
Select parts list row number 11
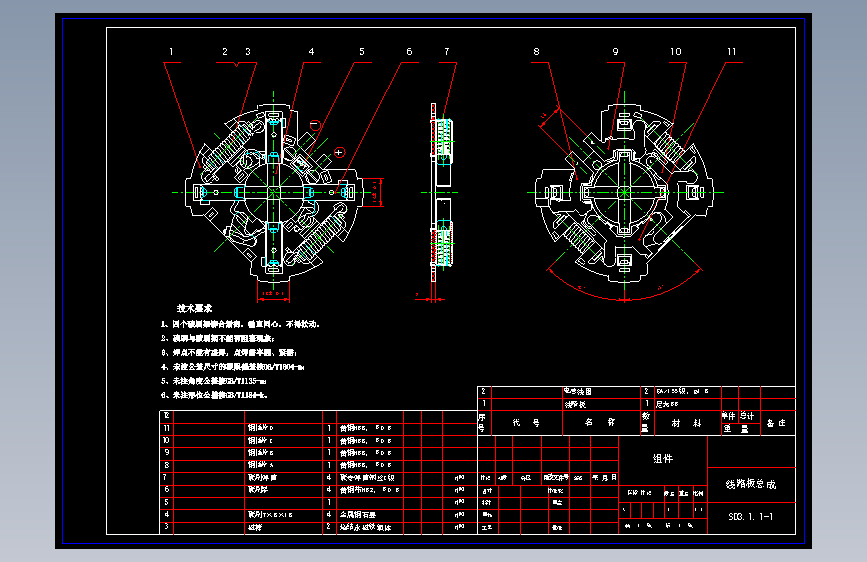318,428
